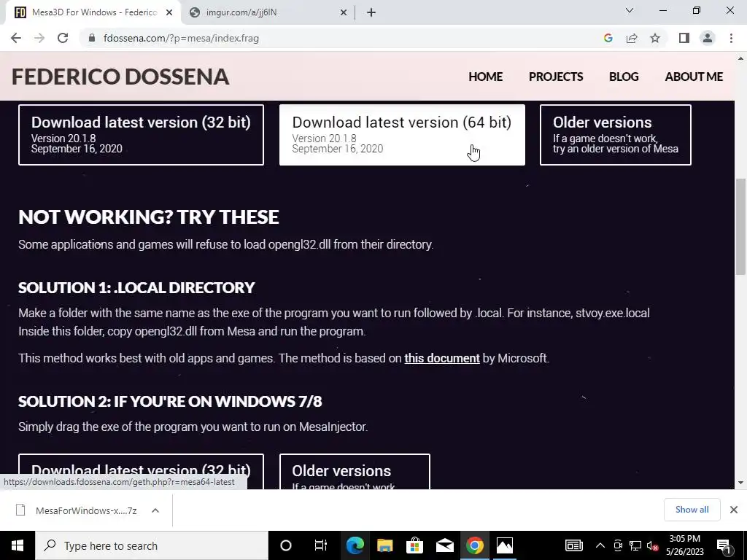Open the Mail app from taskbar
747x560 pixels.
pyautogui.click(x=444, y=545)
